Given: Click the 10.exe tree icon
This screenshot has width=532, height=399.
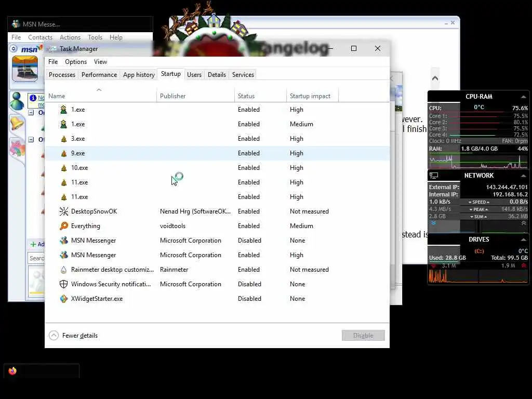Looking at the screenshot, I should tap(63, 168).
